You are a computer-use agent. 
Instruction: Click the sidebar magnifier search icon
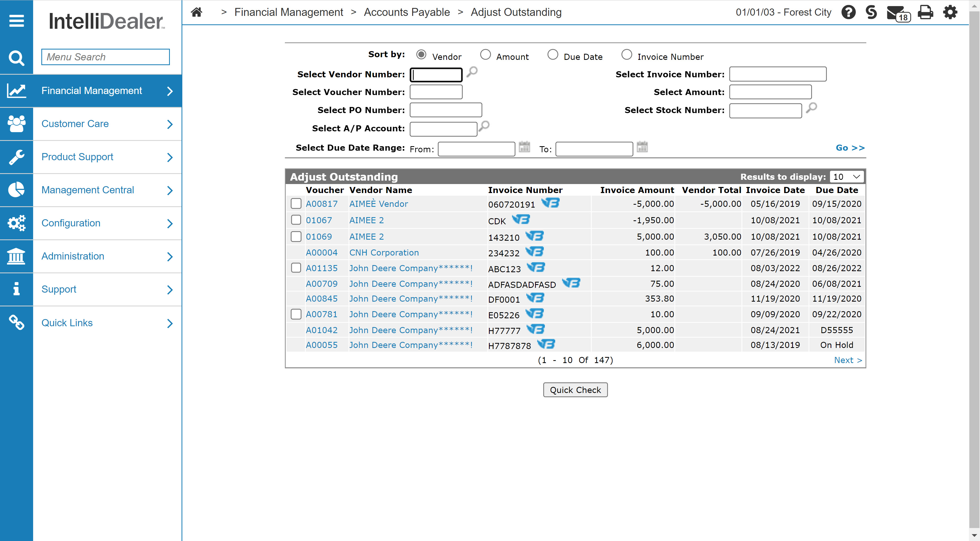click(x=16, y=58)
